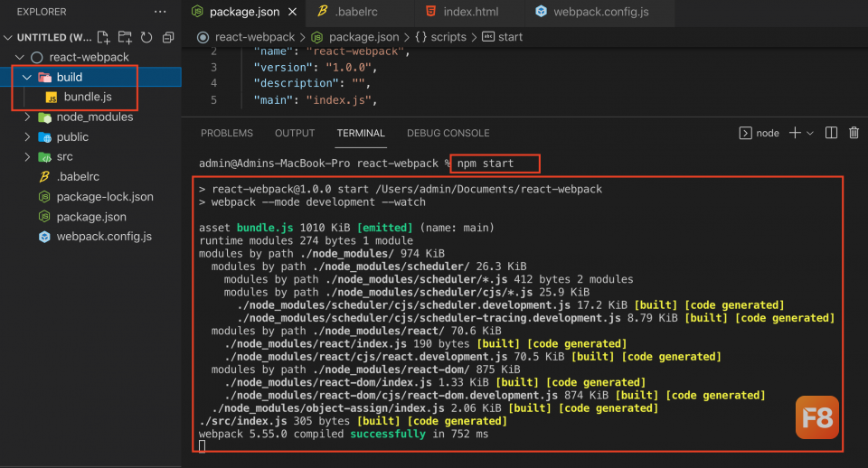Click the root circle icon beside react-webpack
The width and height of the screenshot is (868, 468).
pyautogui.click(x=36, y=57)
